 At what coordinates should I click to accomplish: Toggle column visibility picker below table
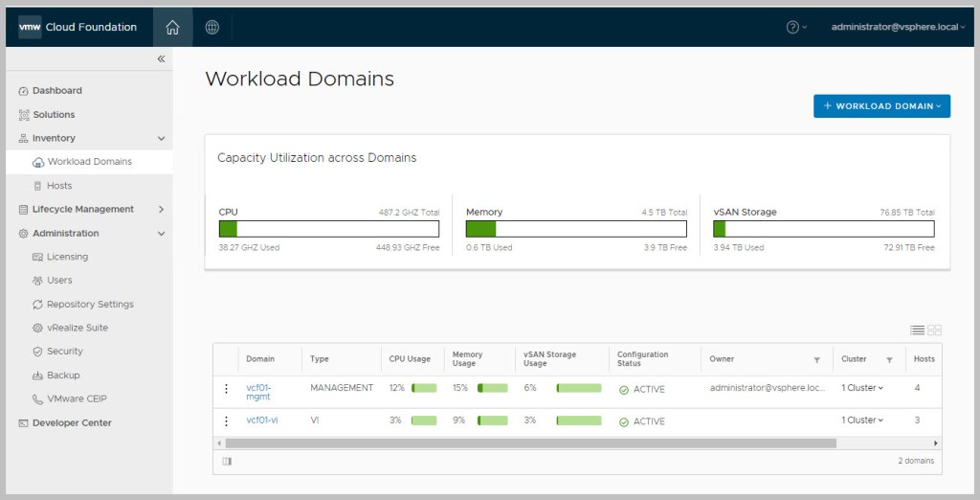227,462
